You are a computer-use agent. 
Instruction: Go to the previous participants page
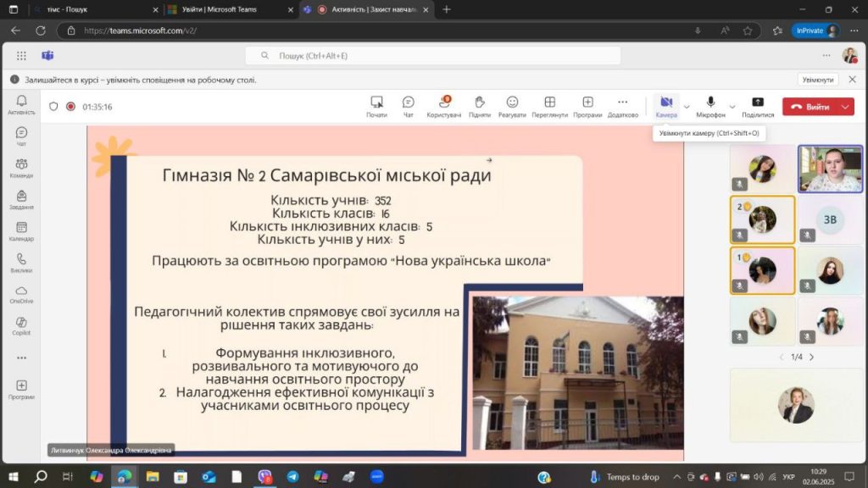[782, 357]
